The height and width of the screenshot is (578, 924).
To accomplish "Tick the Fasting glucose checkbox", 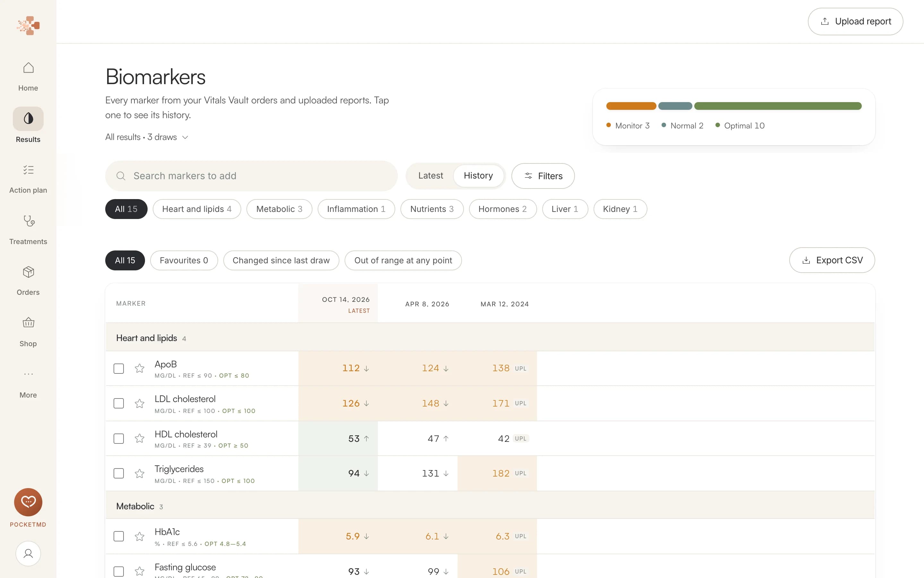I will 119,572.
